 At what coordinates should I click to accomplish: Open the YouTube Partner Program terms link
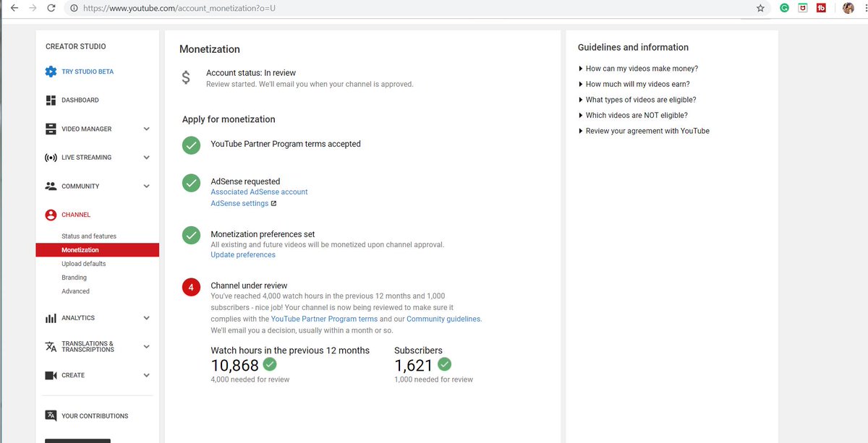pyautogui.click(x=324, y=319)
